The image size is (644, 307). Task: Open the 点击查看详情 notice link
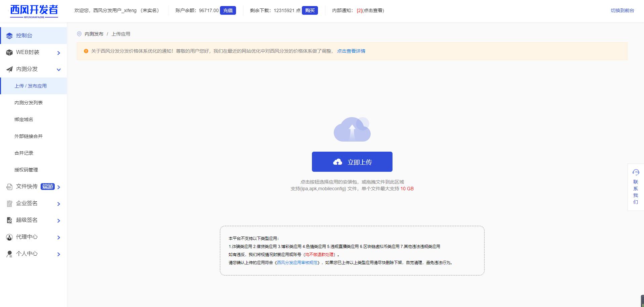point(351,51)
